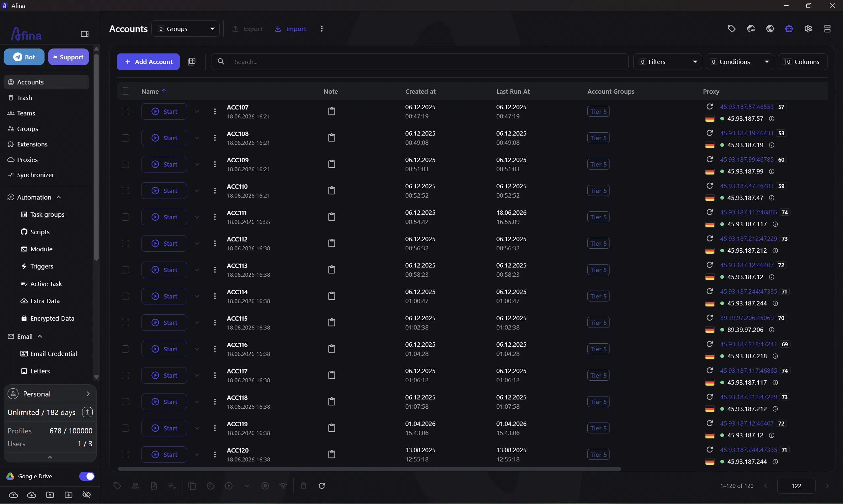Expand the Personal workspace chevron
843x504 pixels.
tap(88, 394)
